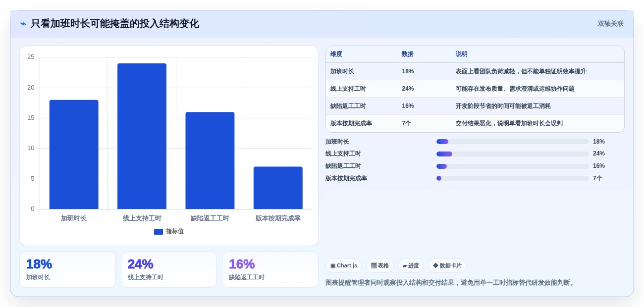The height and width of the screenshot is (307, 644).
Task: Click the 加班时长 bar in chart
Action: click(74, 154)
